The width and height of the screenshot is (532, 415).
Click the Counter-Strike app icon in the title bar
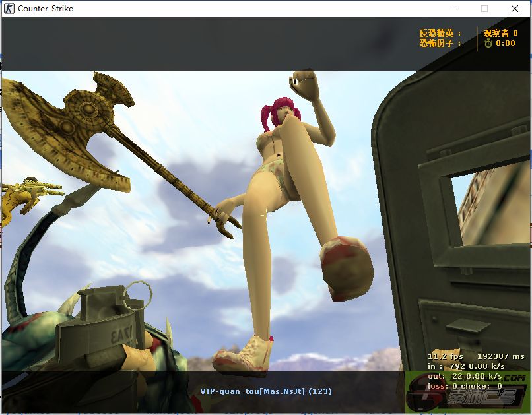click(x=9, y=9)
